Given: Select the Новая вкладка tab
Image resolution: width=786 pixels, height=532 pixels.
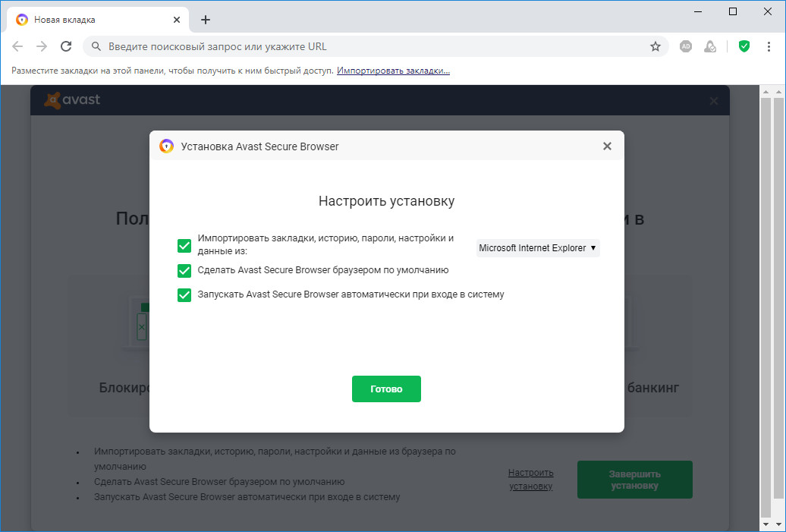Looking at the screenshot, I should tap(98, 20).
